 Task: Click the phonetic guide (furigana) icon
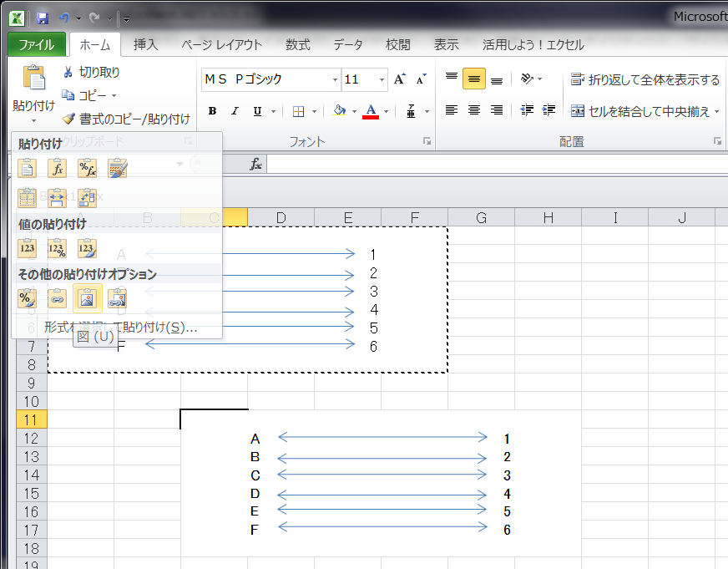(x=412, y=111)
